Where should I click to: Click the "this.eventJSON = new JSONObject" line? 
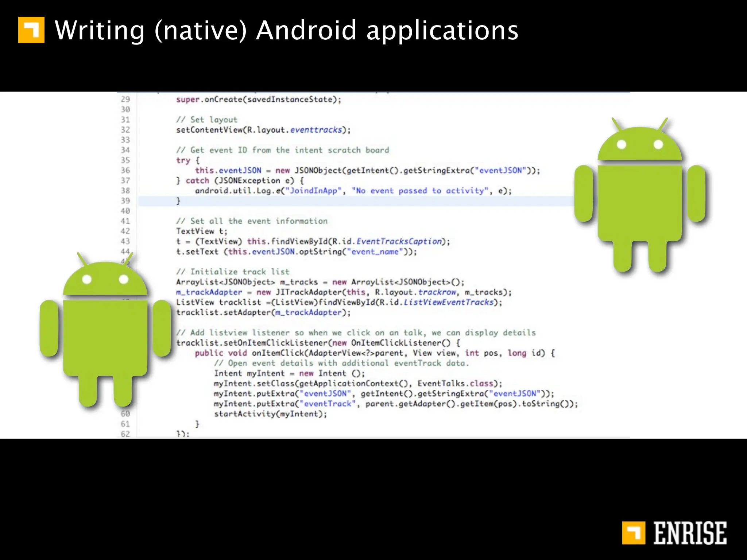[368, 170]
